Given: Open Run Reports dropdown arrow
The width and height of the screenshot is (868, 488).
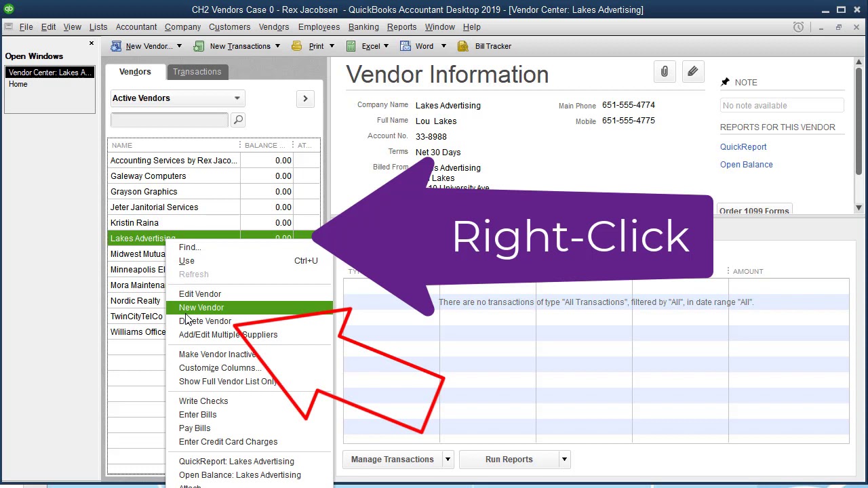Looking at the screenshot, I should [564, 460].
